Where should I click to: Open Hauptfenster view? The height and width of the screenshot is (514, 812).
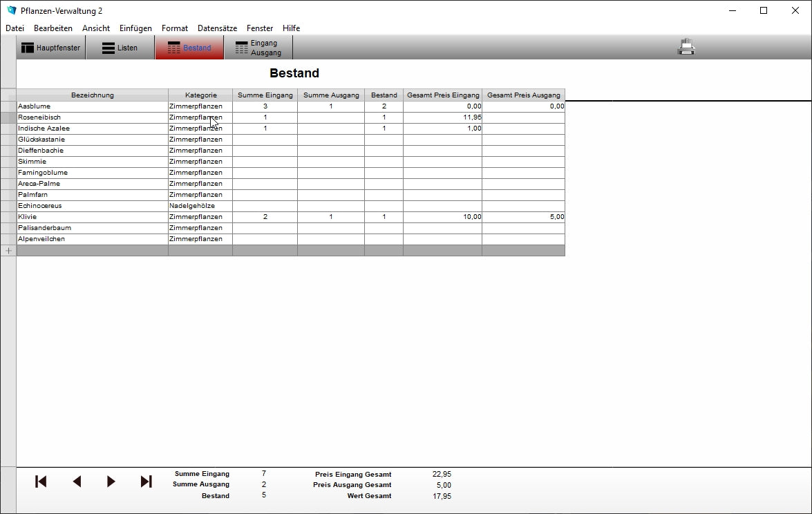(x=51, y=48)
